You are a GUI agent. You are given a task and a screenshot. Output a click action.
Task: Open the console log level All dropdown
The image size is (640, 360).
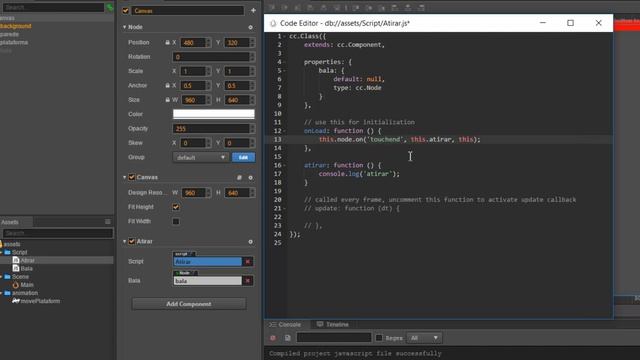click(424, 338)
